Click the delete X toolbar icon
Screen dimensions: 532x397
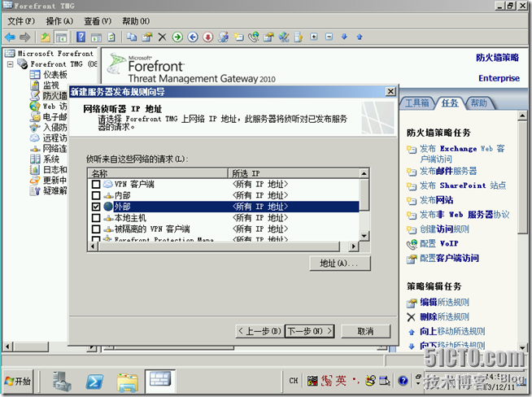coord(162,37)
